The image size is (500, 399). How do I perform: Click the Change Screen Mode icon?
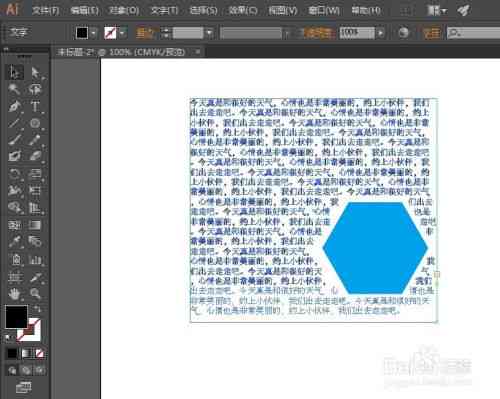[23, 388]
